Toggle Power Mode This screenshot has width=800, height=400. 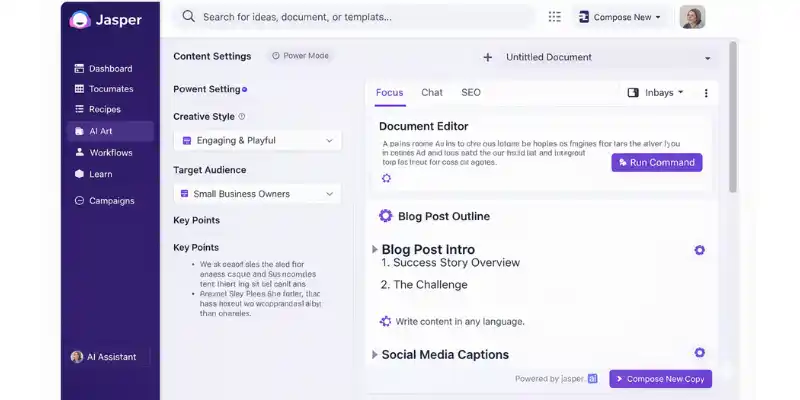pyautogui.click(x=300, y=56)
